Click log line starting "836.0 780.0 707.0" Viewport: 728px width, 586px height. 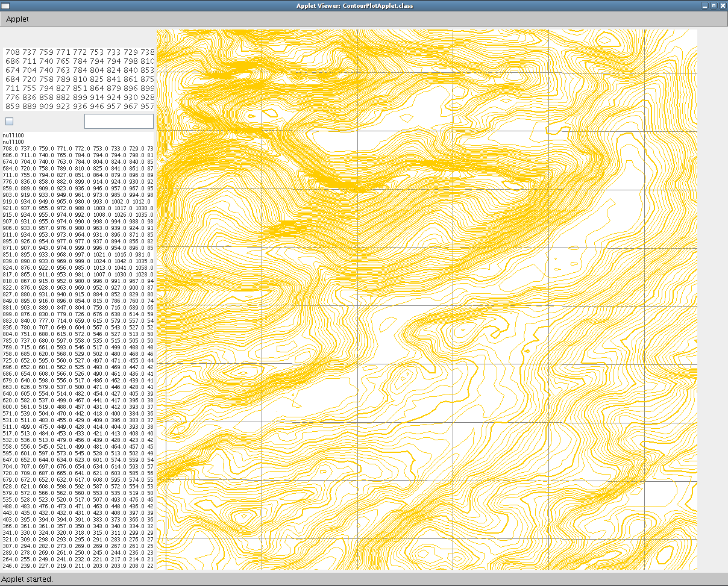tap(78, 327)
